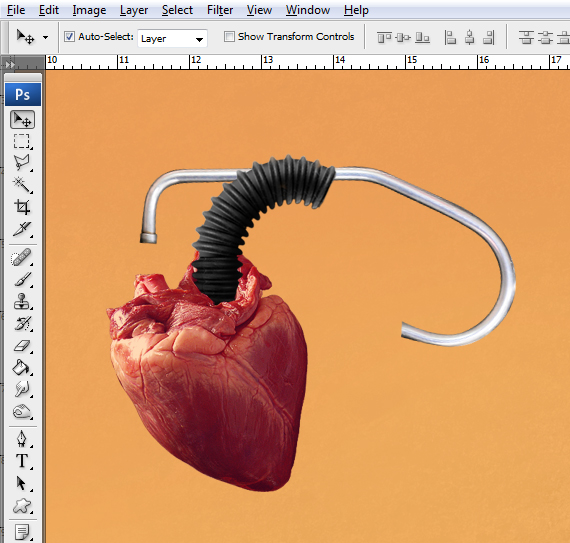Image resolution: width=570 pixels, height=543 pixels.
Task: Enable Show Transform Controls checkbox
Action: pos(229,36)
